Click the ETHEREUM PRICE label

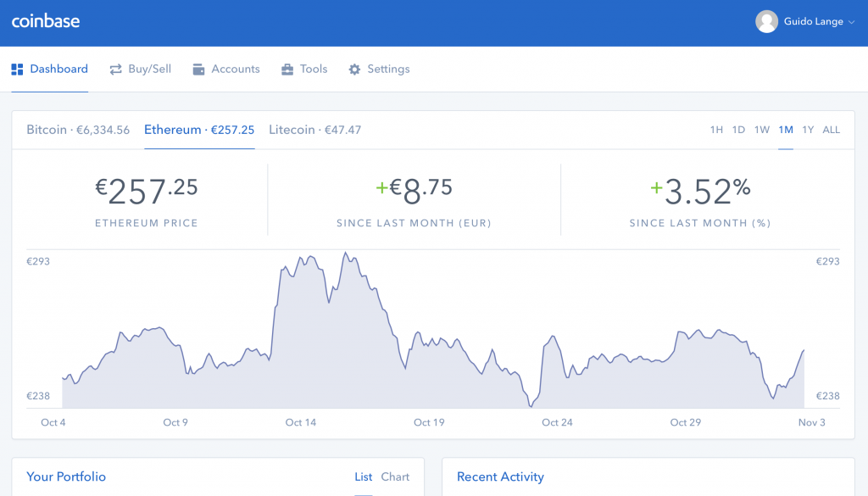[146, 223]
